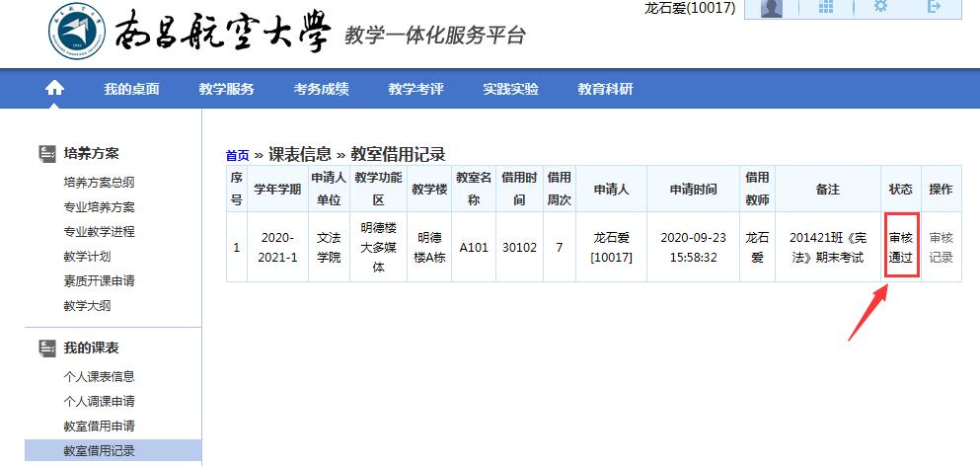Open the grid apps icon

(x=826, y=8)
